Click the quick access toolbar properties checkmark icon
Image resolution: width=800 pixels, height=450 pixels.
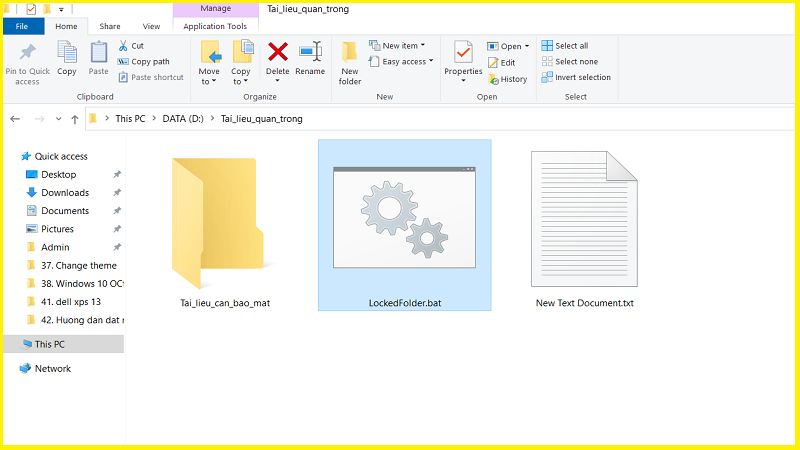(x=31, y=9)
